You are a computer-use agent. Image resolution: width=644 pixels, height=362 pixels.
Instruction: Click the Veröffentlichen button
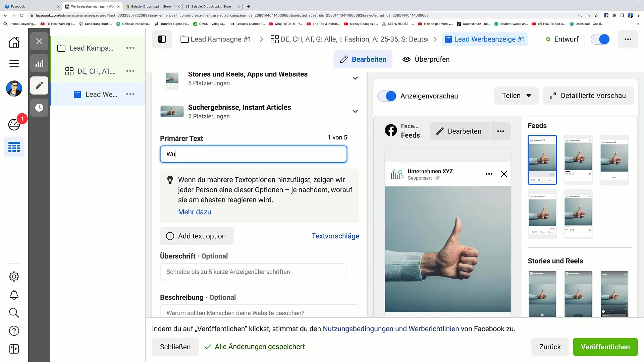point(605,347)
